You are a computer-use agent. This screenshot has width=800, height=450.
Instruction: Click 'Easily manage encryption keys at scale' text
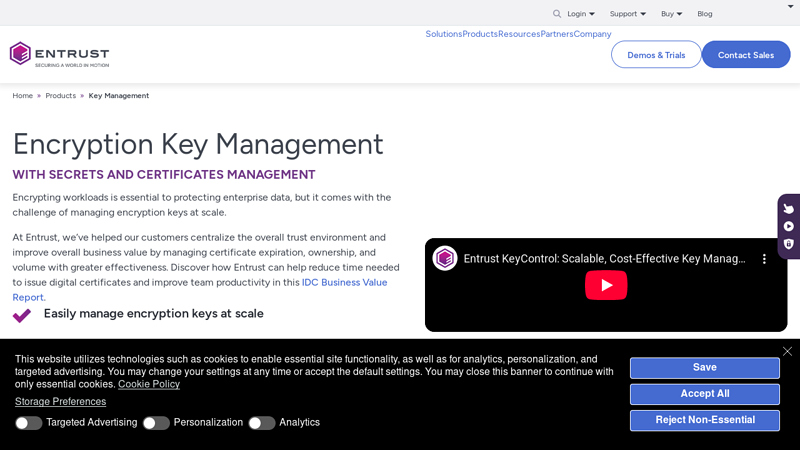point(154,313)
